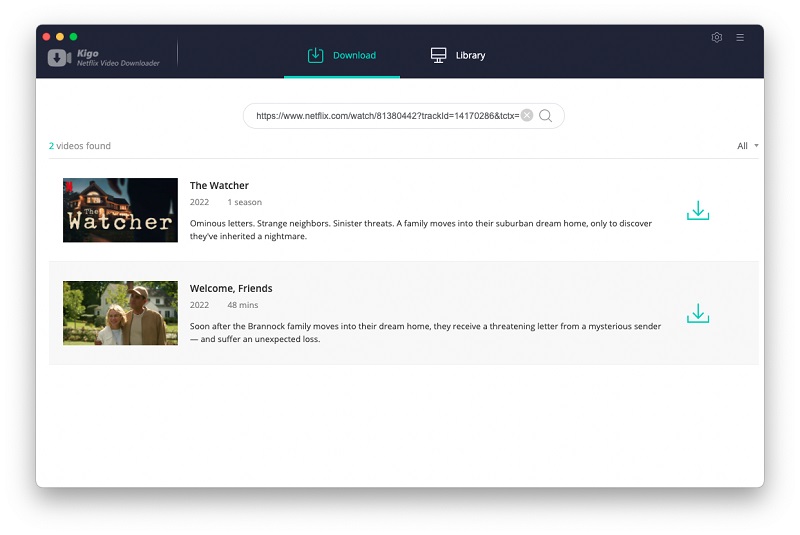The height and width of the screenshot is (535, 800).
Task: Open the All filter dropdown
Action: (747, 146)
